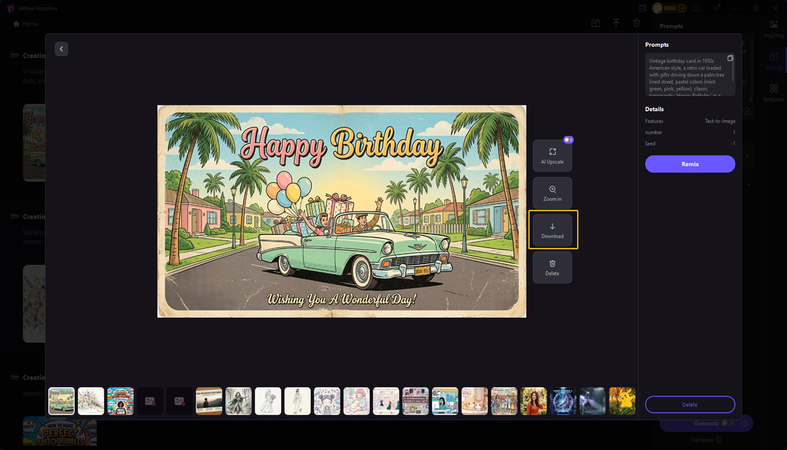The height and width of the screenshot is (450, 787).
Task: Open the Img2Img sidebar tool
Action: click(x=773, y=28)
